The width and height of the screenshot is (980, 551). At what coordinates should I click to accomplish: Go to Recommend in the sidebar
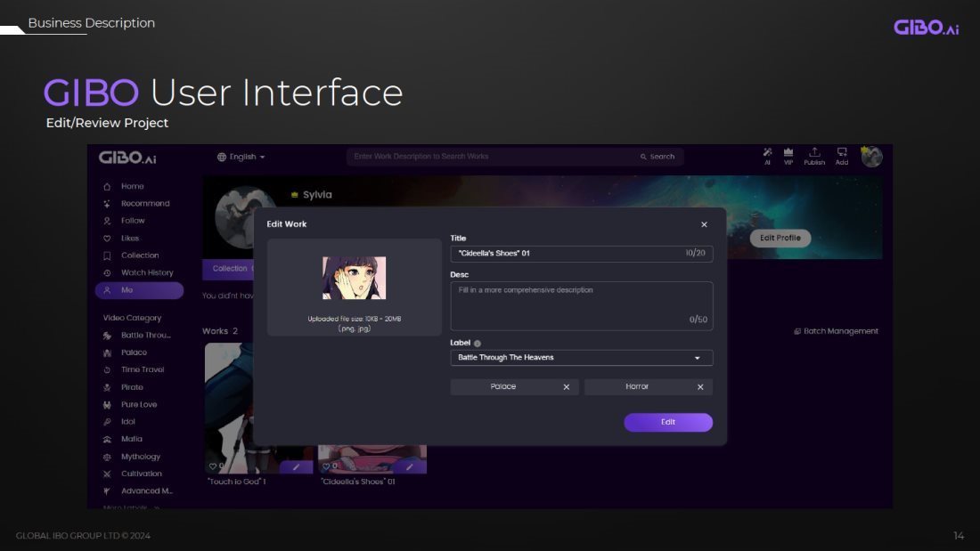145,204
